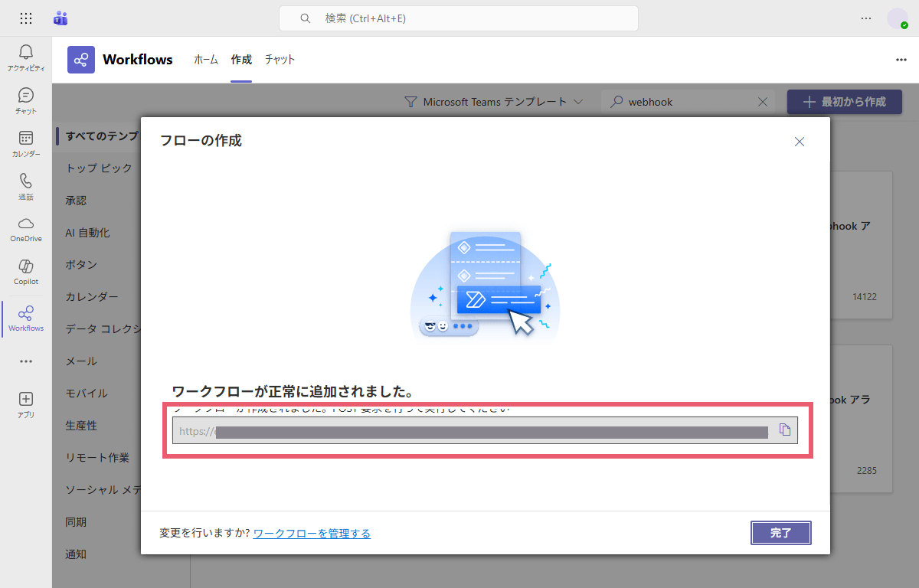Image resolution: width=919 pixels, height=588 pixels.
Task: Open the ワークフローを管理する link
Action: [312, 534]
